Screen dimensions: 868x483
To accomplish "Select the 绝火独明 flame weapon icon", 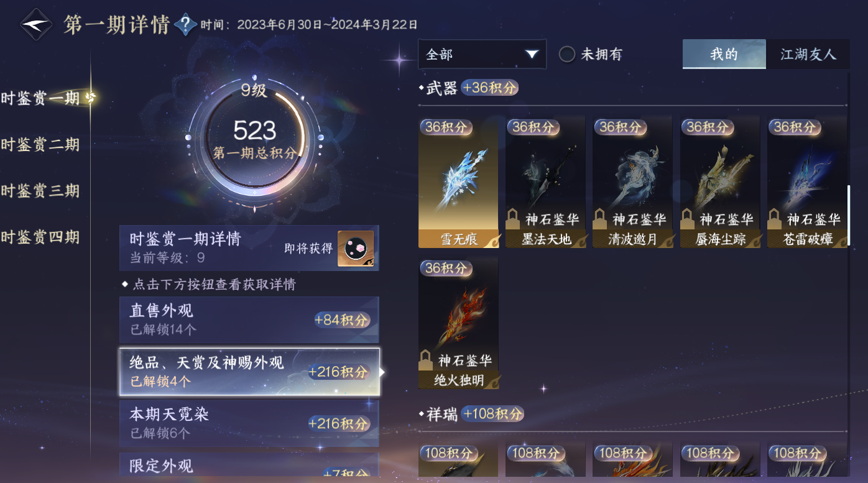I will pos(458,323).
